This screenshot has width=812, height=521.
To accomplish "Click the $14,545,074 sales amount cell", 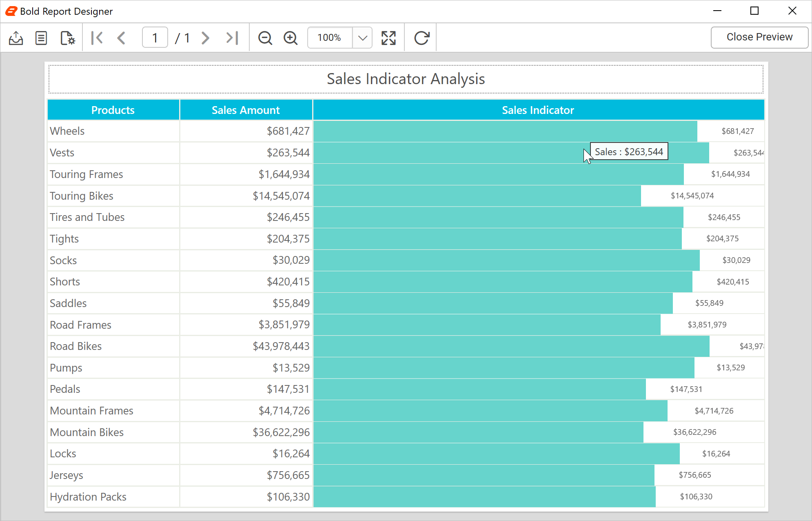I will coord(246,196).
